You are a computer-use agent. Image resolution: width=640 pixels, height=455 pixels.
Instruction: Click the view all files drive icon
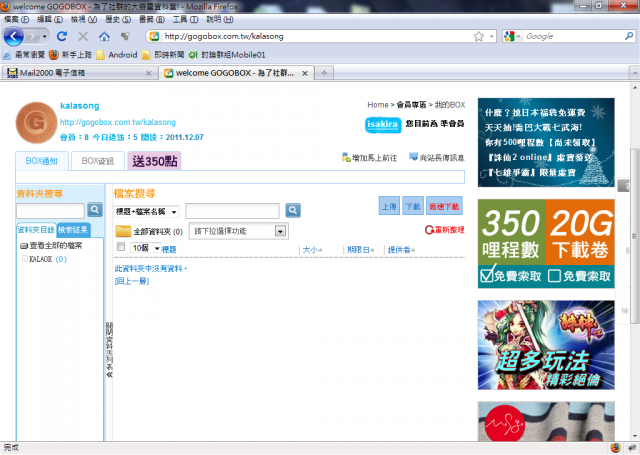(x=24, y=246)
